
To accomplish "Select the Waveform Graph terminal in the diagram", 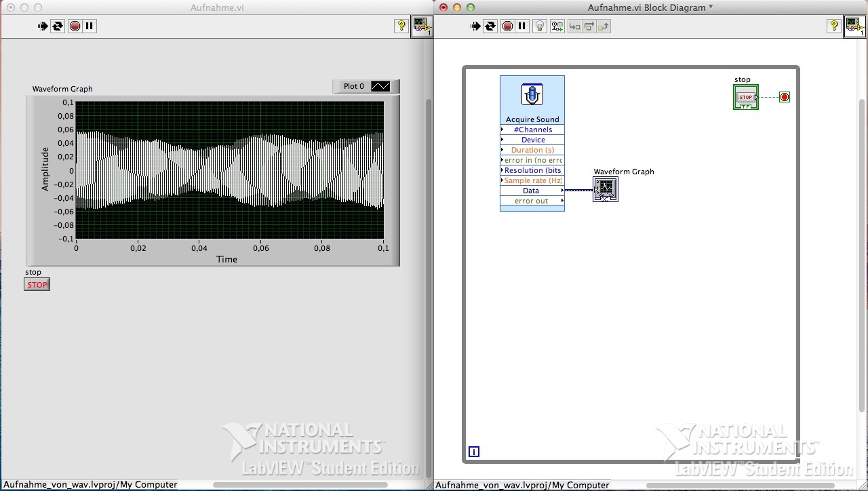I will point(606,189).
